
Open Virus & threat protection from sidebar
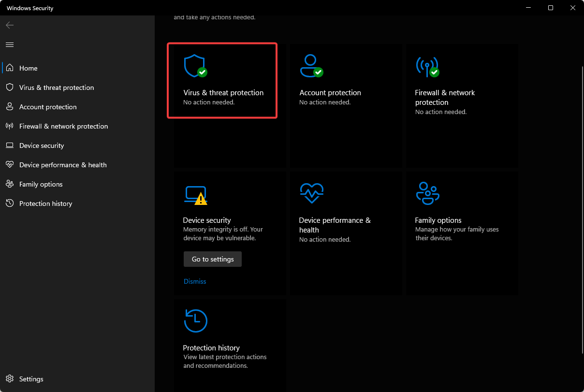tap(77, 87)
